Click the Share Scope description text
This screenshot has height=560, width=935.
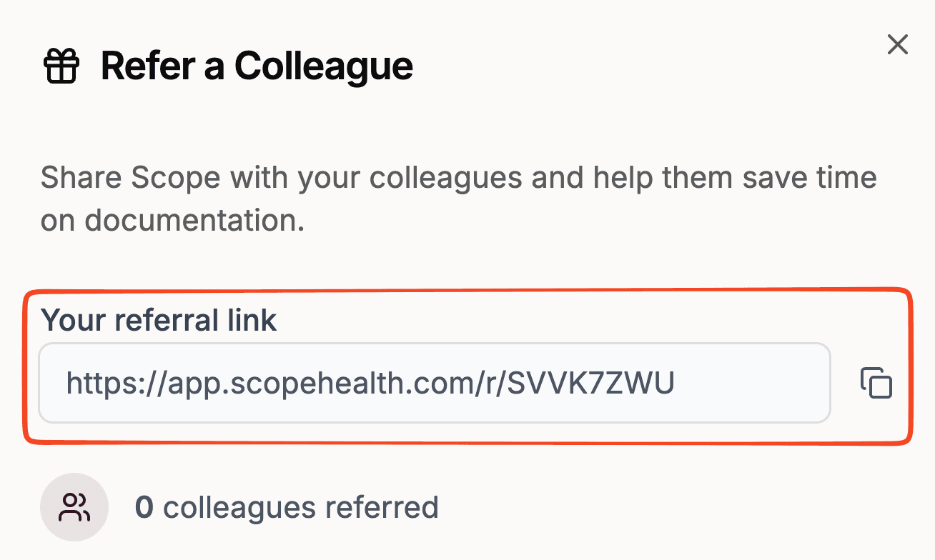pyautogui.click(x=457, y=199)
